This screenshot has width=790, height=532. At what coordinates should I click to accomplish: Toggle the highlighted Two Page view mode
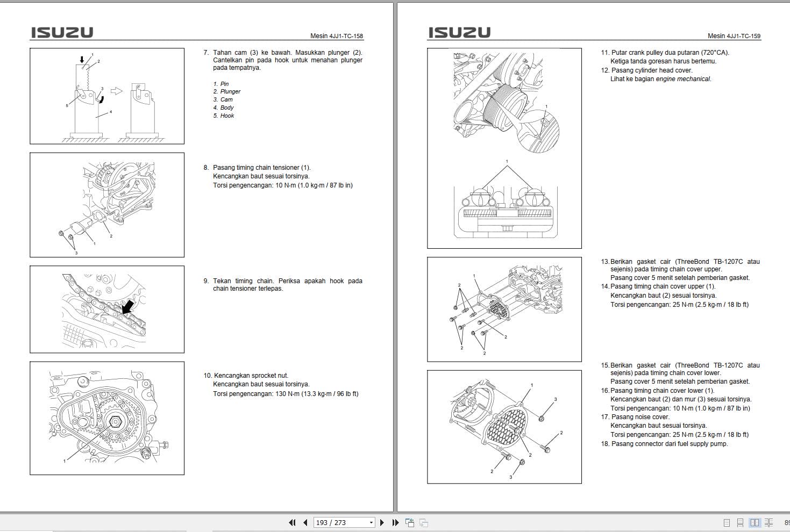[x=756, y=522]
